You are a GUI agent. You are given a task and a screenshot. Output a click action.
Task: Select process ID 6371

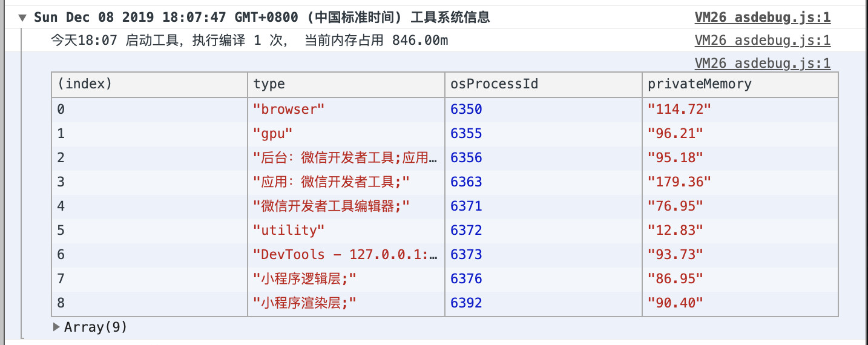[466, 206]
